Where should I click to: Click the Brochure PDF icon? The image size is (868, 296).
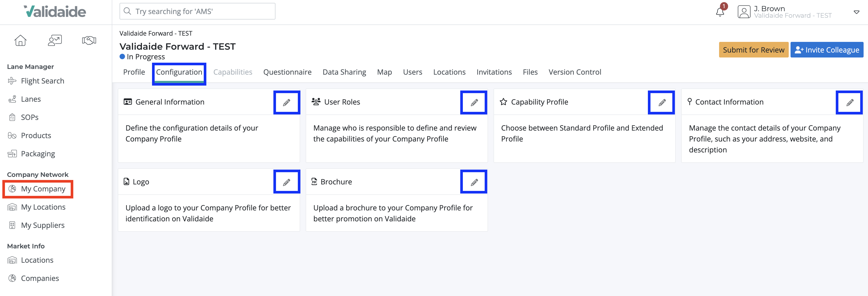coord(314,182)
